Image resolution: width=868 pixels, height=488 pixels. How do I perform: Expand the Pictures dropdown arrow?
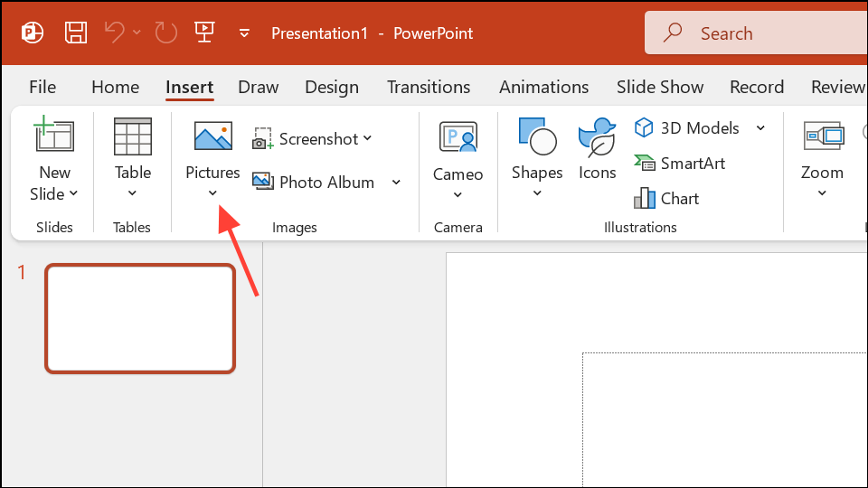[x=212, y=193]
